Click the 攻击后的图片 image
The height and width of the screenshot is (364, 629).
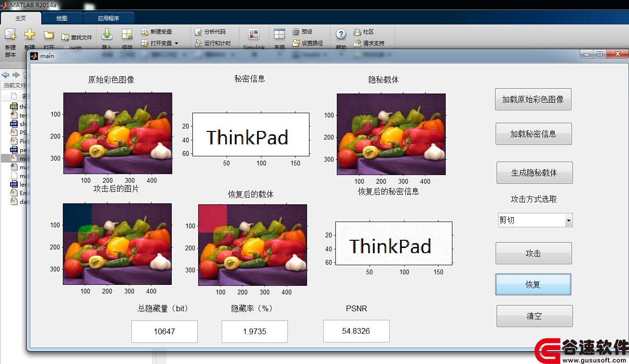tap(117, 244)
